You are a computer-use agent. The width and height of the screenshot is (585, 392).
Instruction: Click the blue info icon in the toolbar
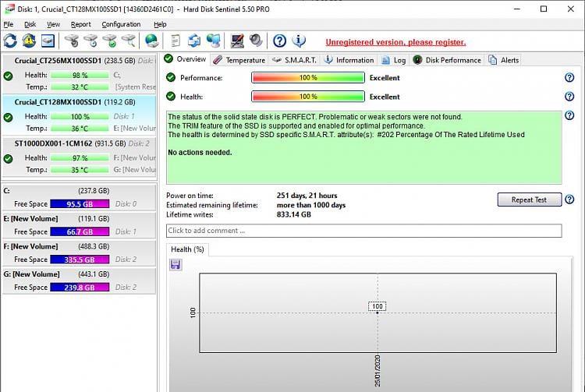click(x=298, y=41)
